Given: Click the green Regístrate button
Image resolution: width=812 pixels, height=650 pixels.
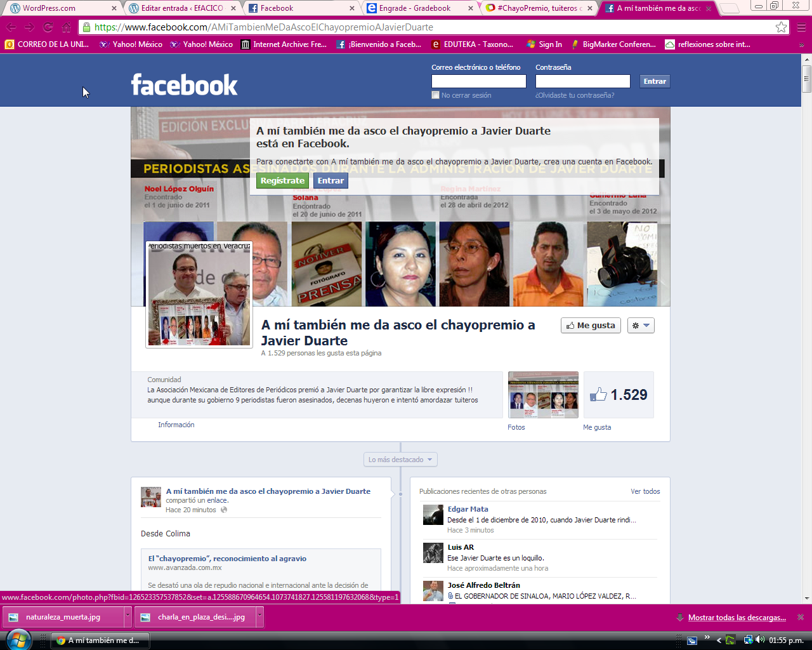Looking at the screenshot, I should click(x=282, y=181).
